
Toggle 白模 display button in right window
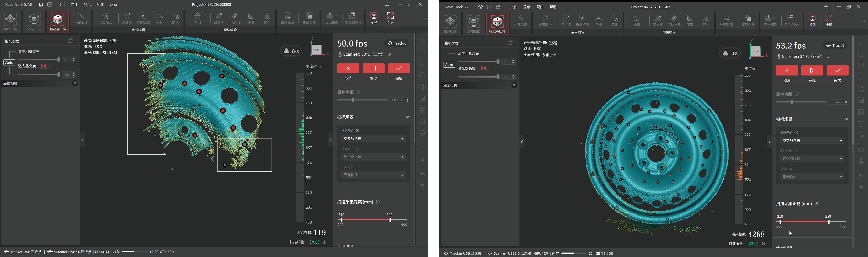point(730,53)
